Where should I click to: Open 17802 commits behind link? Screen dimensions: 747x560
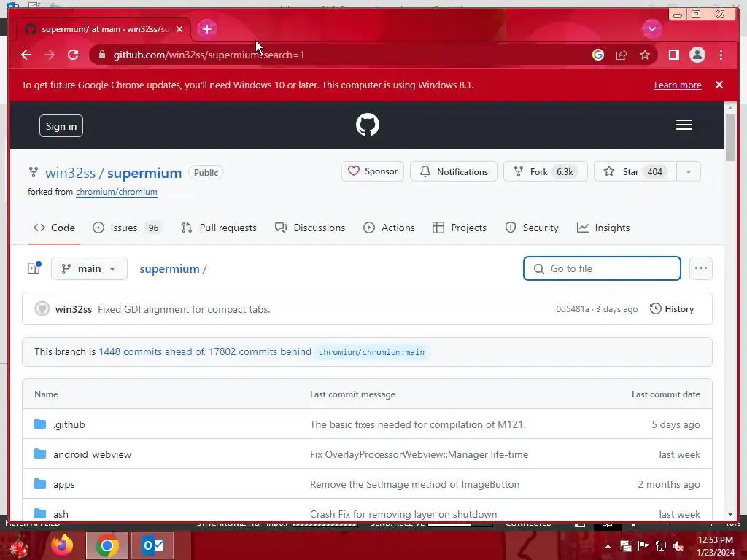click(260, 351)
